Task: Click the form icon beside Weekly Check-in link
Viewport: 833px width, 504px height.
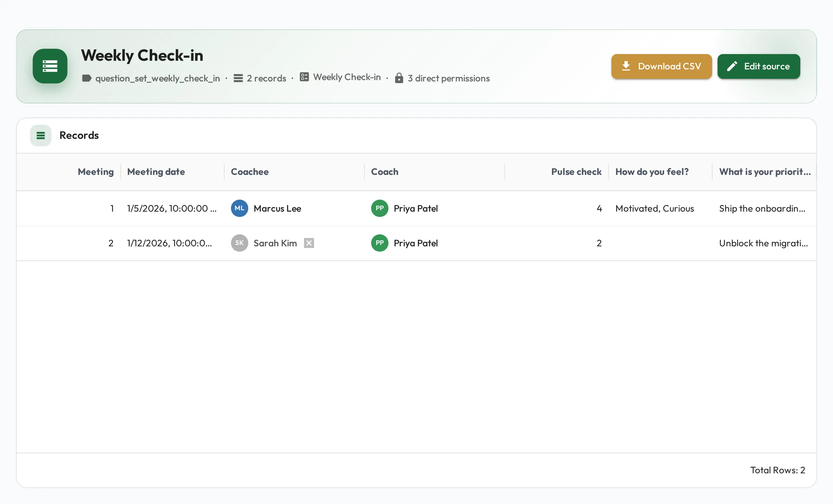Action: [304, 77]
